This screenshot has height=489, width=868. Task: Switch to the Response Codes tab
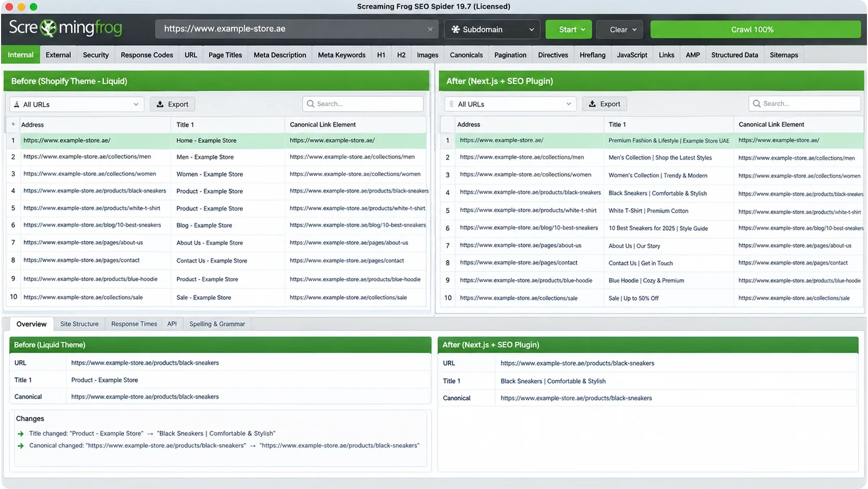coord(147,55)
